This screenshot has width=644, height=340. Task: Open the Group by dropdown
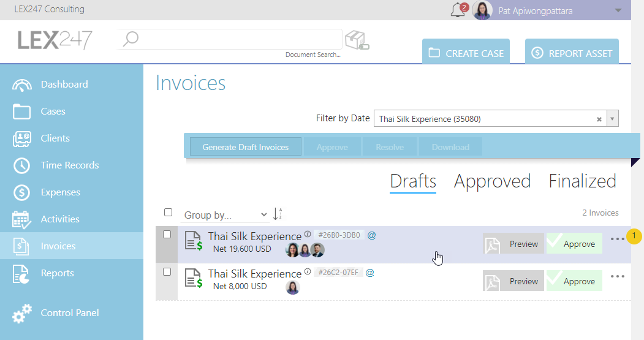[225, 215]
